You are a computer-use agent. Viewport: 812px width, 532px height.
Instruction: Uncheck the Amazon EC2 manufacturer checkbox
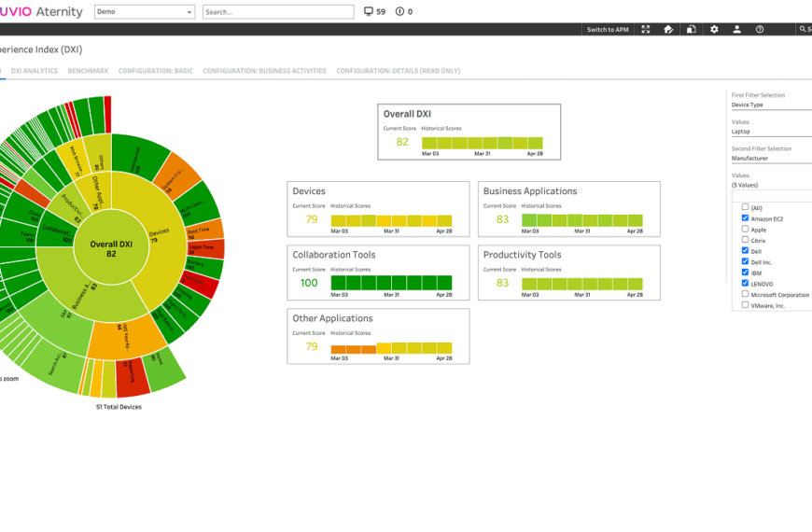click(745, 218)
